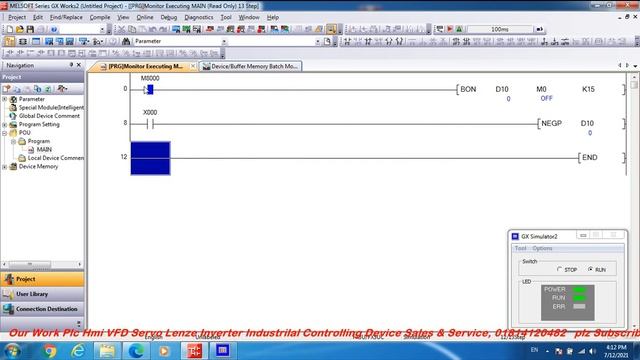The width and height of the screenshot is (640, 360).
Task: Open the Debug menu
Action: pos(169,17)
